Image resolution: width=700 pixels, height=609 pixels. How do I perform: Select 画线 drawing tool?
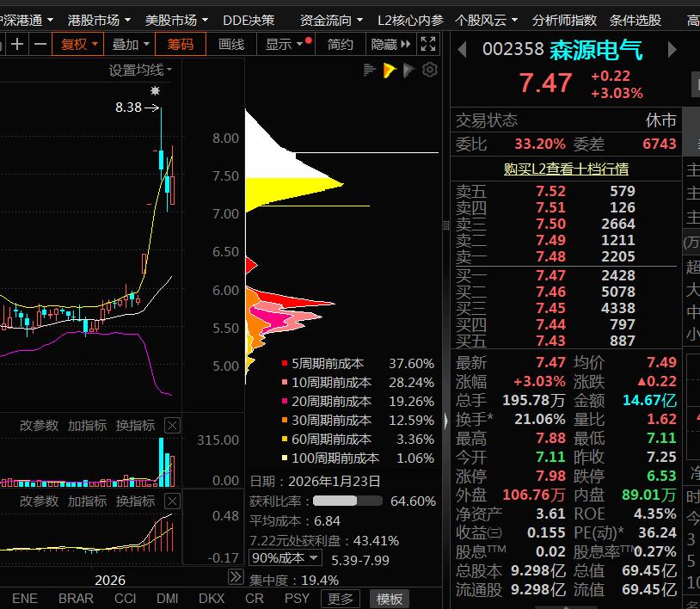pyautogui.click(x=231, y=44)
